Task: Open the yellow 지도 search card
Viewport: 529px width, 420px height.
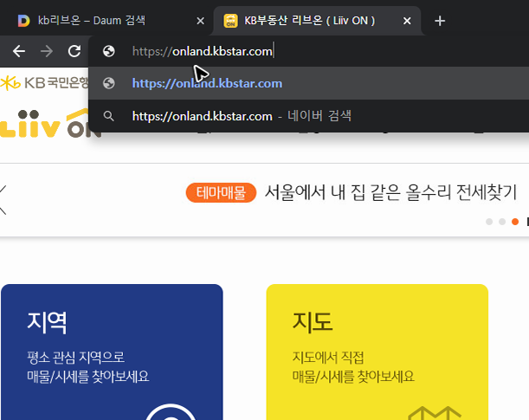Action: coord(377,352)
